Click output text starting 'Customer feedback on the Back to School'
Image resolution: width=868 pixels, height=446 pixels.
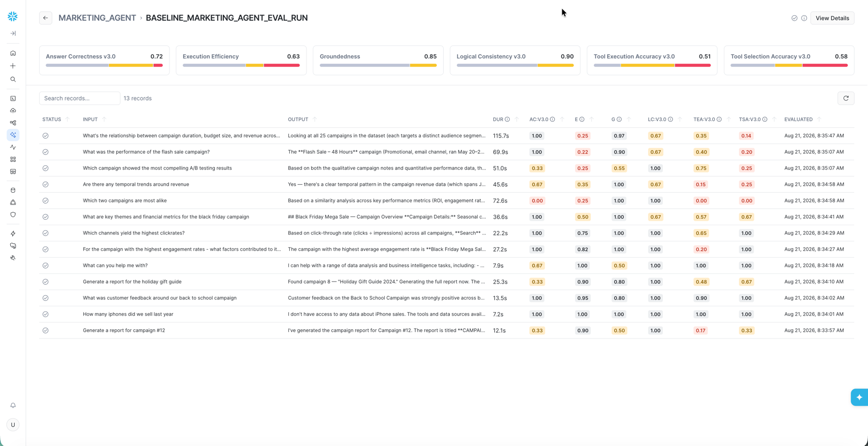(386, 298)
